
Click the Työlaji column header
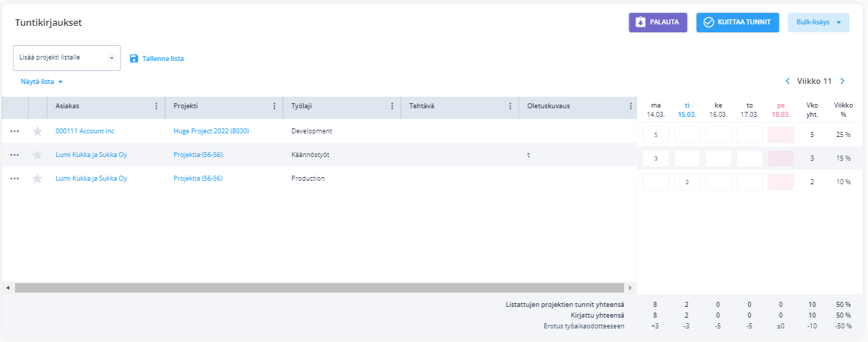(342, 106)
